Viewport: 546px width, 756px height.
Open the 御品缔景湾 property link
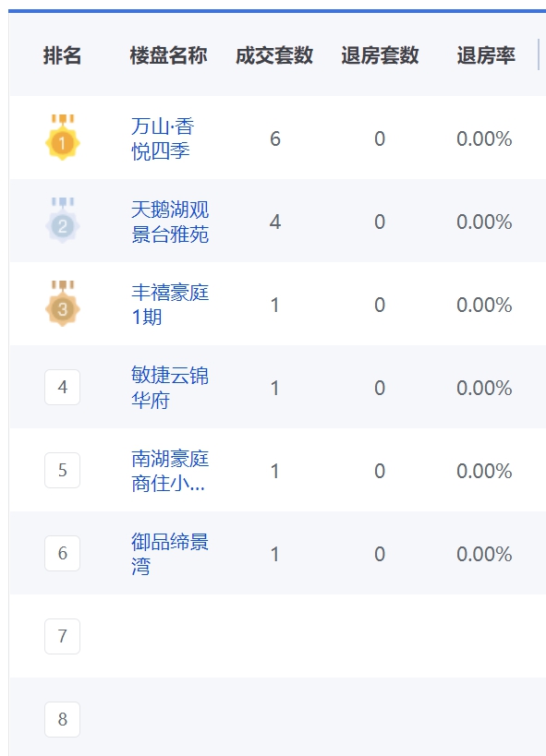coord(170,554)
